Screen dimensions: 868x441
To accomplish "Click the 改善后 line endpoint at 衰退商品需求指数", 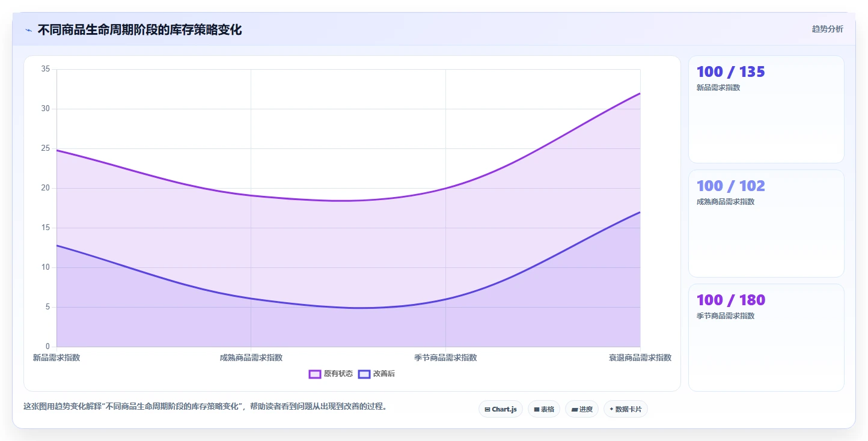I will pos(640,212).
